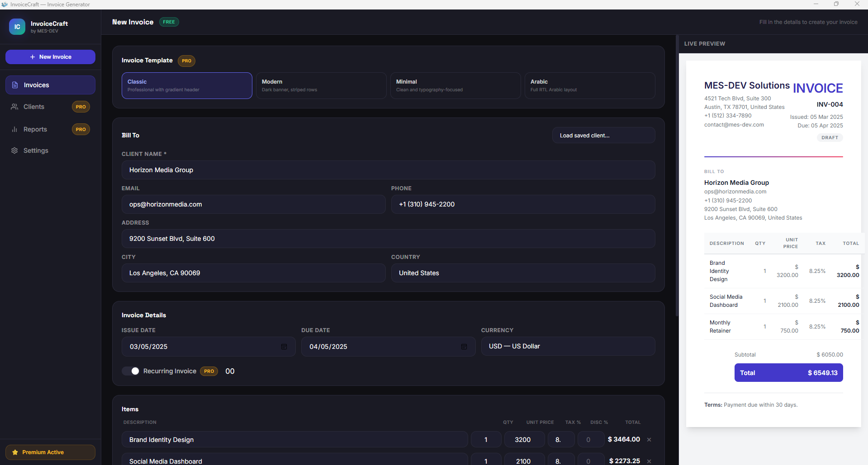Open the Settings section in sidebar

(x=50, y=150)
